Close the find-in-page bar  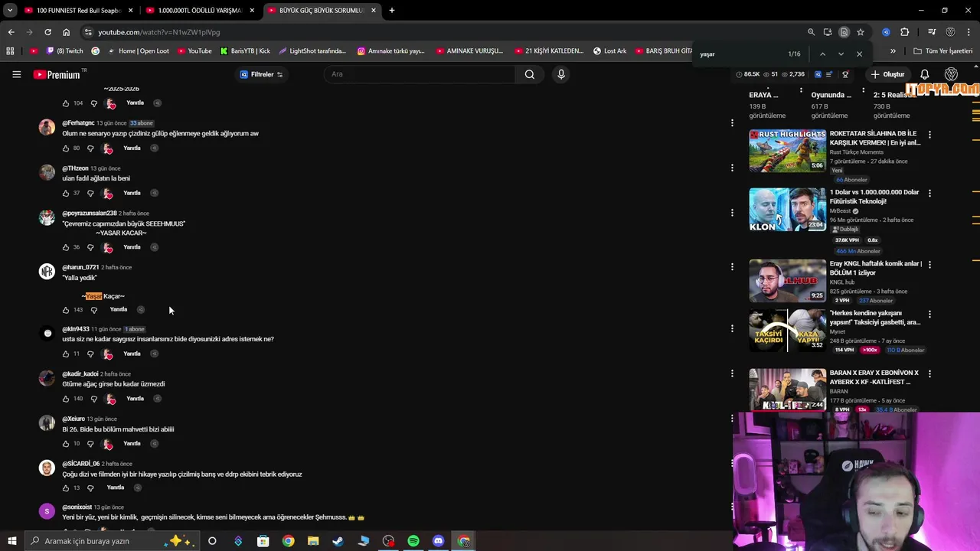point(859,54)
